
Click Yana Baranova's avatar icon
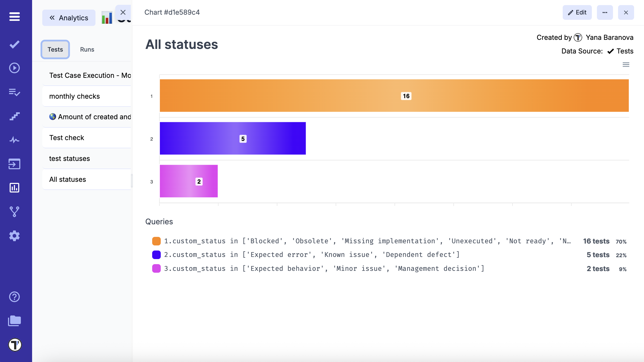click(x=578, y=38)
